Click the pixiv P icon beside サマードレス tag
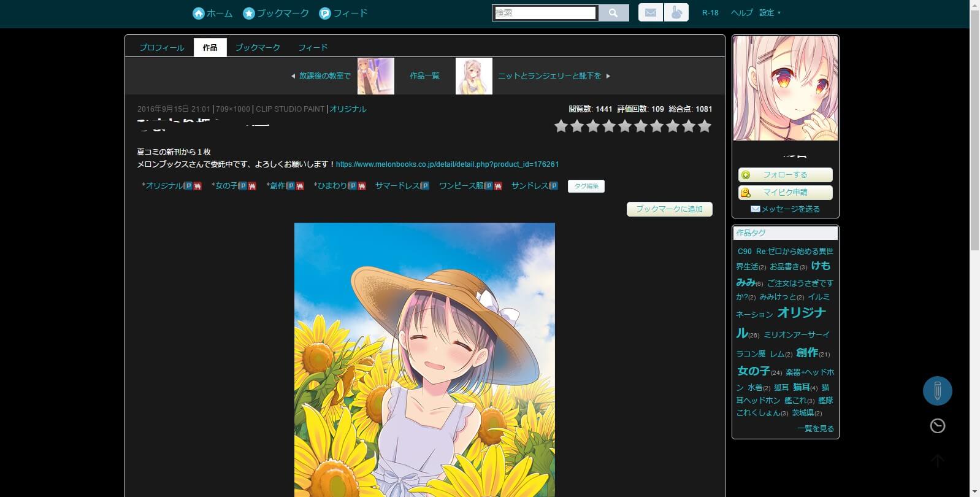Viewport: 980px width, 497px height. [424, 186]
